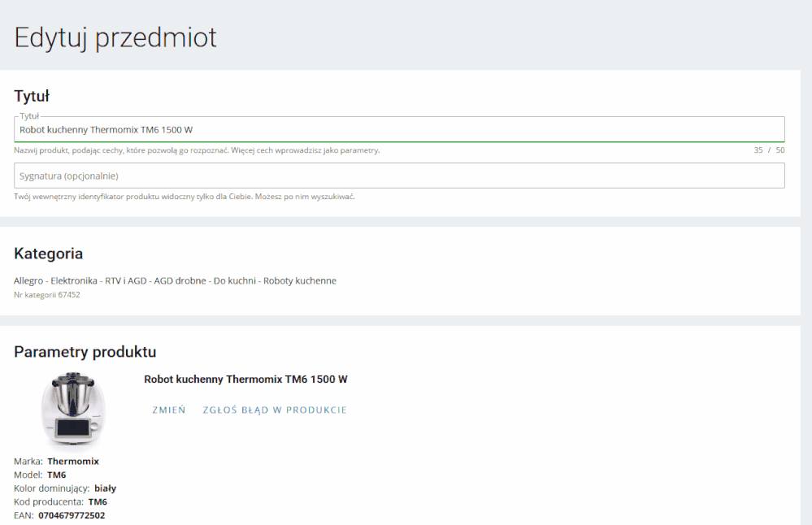This screenshot has width=812, height=525.
Task: Click the Kod producenta value TM6
Action: pos(98,502)
